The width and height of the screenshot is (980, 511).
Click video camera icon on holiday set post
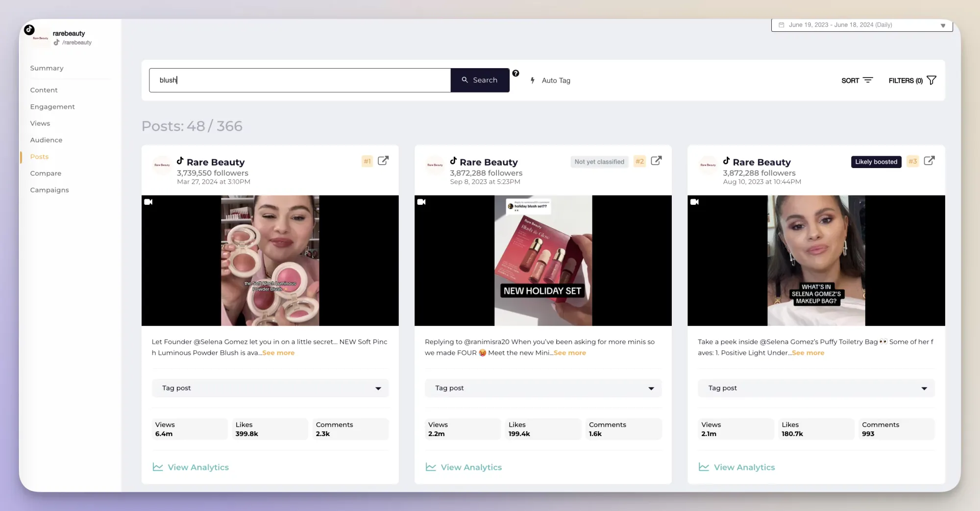point(421,202)
